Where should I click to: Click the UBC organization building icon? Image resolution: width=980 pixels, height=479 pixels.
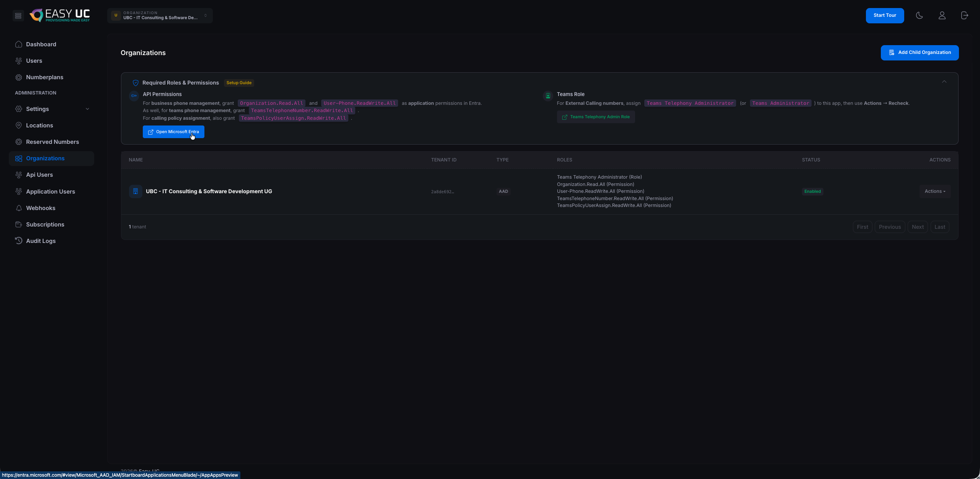tap(136, 191)
